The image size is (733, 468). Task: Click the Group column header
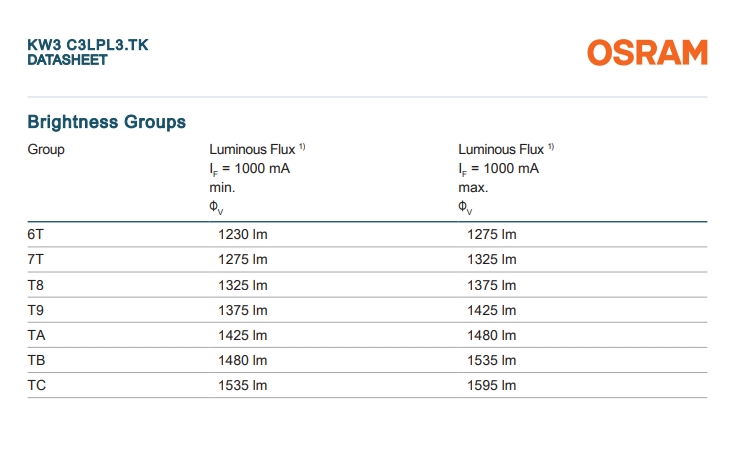(x=46, y=150)
